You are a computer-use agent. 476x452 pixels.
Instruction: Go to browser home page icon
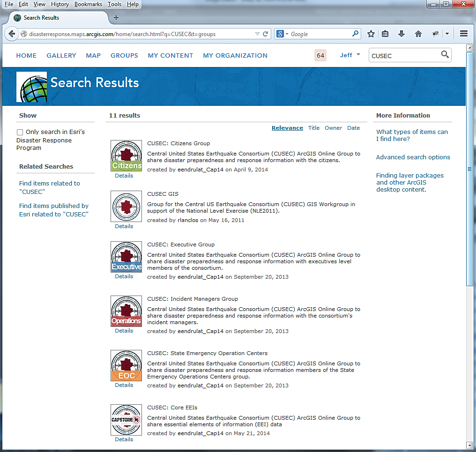click(x=418, y=34)
